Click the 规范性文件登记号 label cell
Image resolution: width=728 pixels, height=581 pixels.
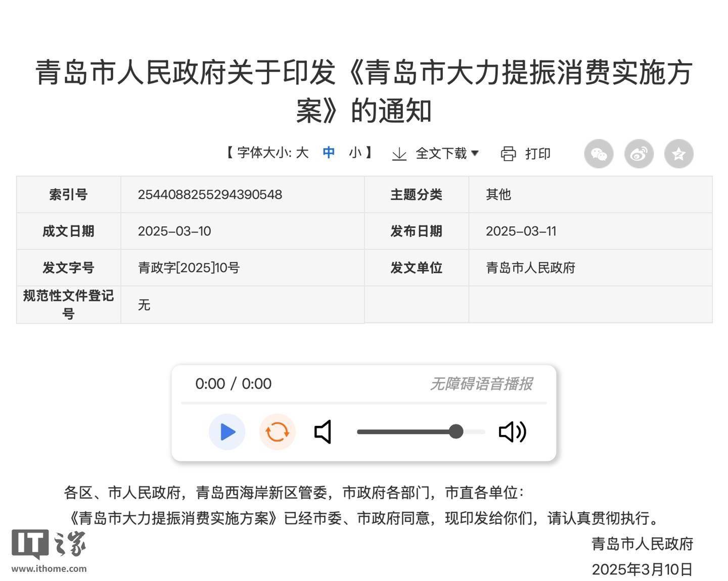click(68, 305)
